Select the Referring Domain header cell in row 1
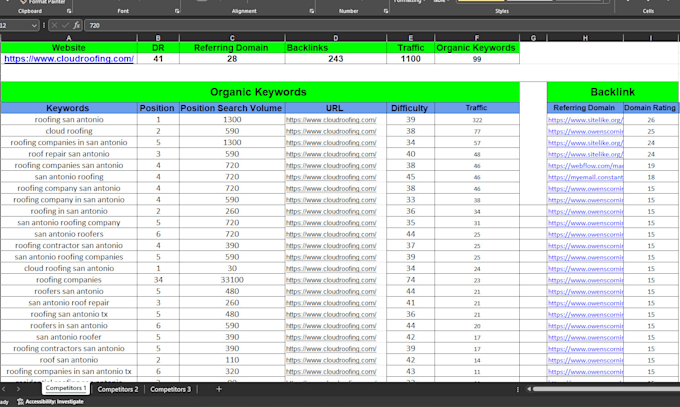Screen dimensions: 680x407 click(232, 48)
